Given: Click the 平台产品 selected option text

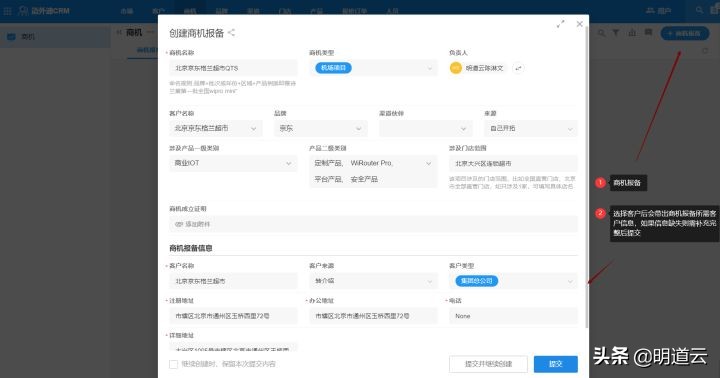Looking at the screenshot, I should [x=328, y=179].
